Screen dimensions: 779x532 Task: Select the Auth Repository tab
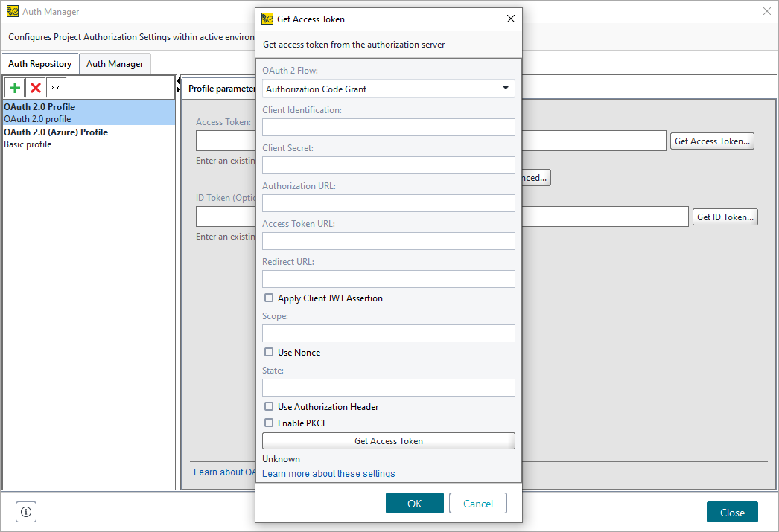pyautogui.click(x=40, y=63)
